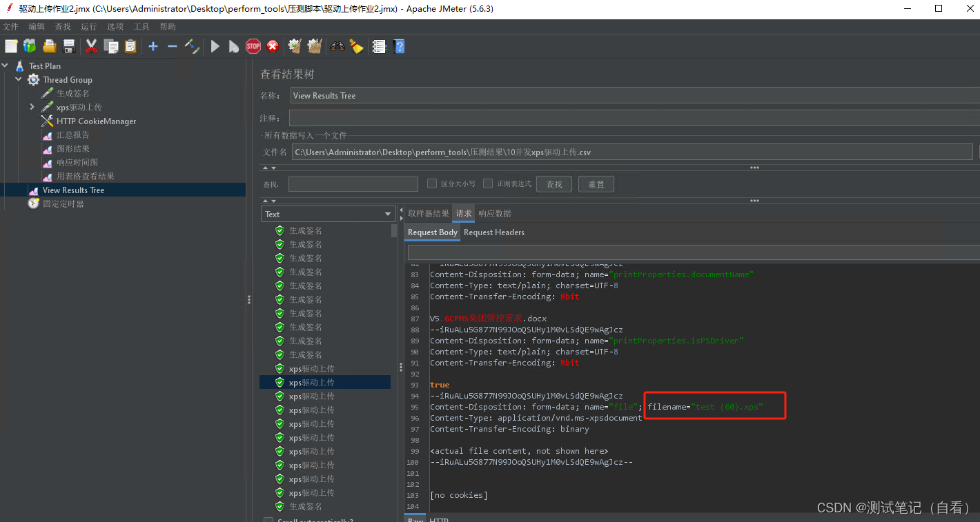Click the filename="test (60).xps" text
Viewport: 980px width, 522px height.
pos(705,407)
